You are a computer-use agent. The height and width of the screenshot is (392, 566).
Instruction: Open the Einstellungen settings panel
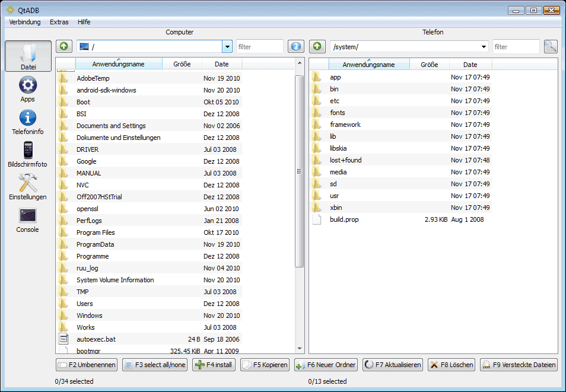point(28,187)
